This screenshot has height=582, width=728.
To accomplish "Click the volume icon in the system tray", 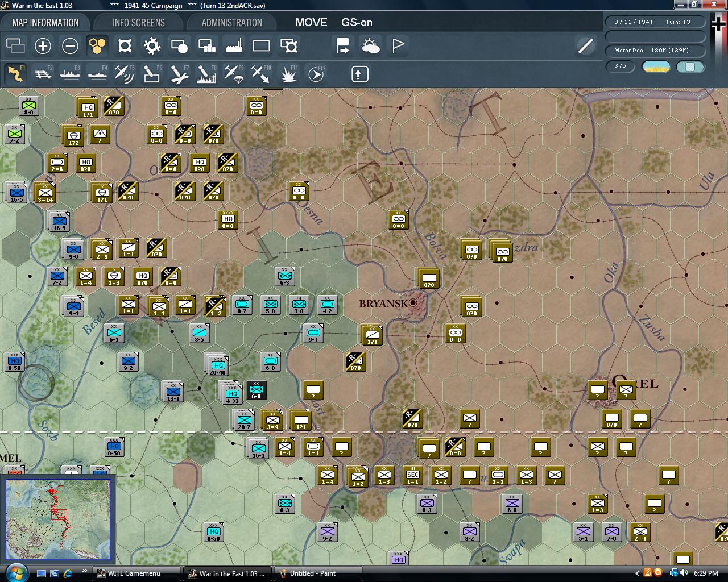I will (684, 573).
